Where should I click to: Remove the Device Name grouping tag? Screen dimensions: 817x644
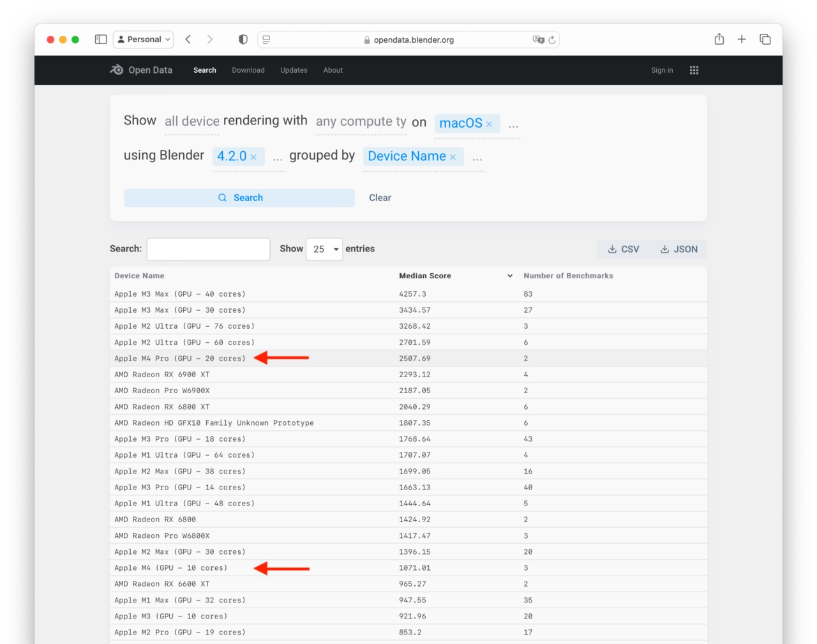pos(453,157)
